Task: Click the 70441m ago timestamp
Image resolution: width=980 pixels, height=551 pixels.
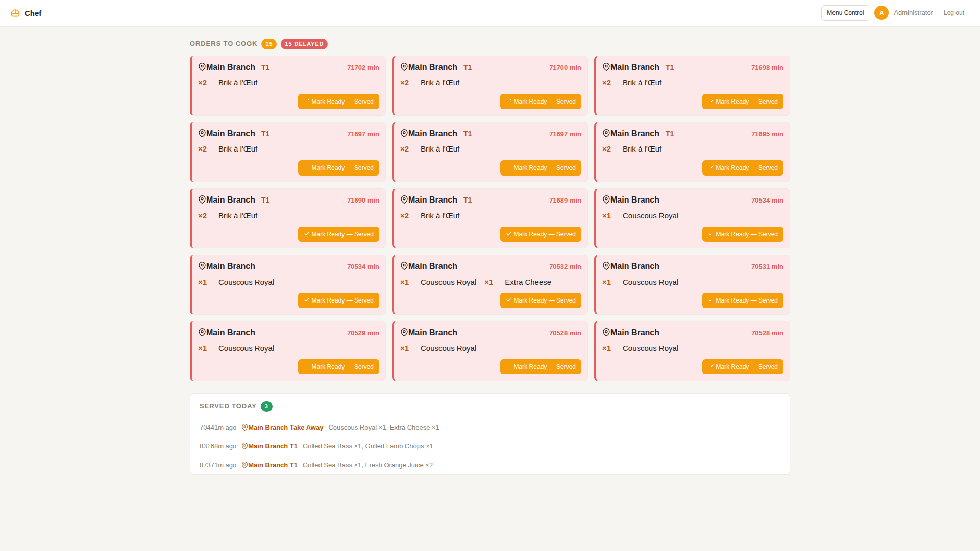Action: (x=218, y=428)
